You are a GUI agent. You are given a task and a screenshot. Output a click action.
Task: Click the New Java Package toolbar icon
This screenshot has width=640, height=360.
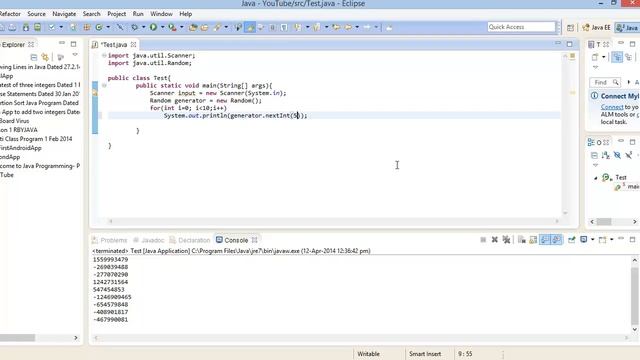pos(87,27)
